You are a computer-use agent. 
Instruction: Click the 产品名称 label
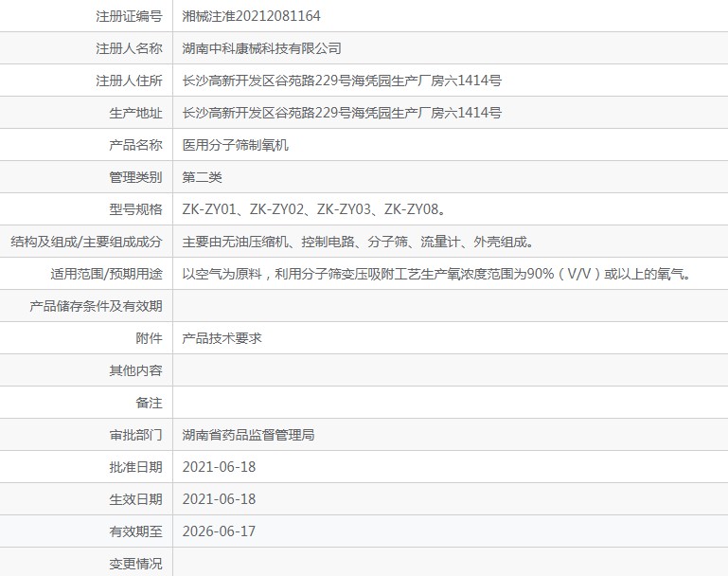click(135, 145)
